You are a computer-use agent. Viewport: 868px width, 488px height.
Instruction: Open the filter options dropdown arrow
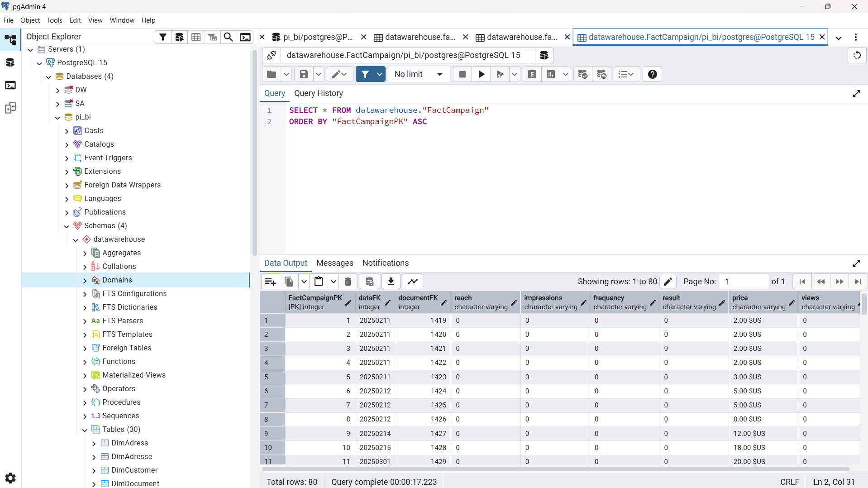click(x=380, y=74)
